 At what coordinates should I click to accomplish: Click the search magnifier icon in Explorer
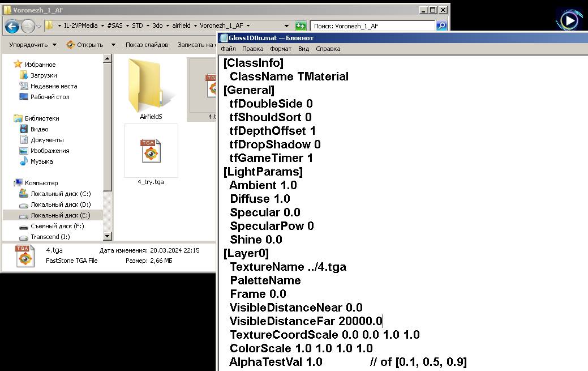coord(441,25)
